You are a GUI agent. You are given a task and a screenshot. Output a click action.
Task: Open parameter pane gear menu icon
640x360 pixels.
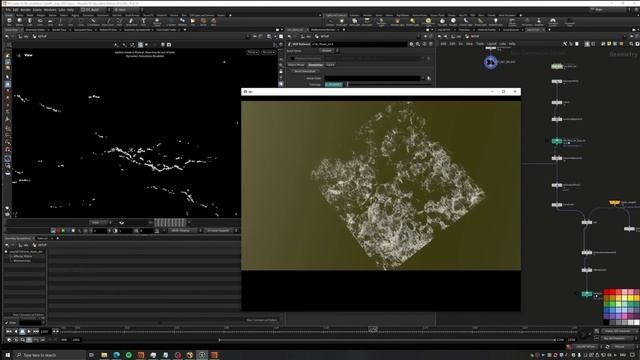(411, 44)
